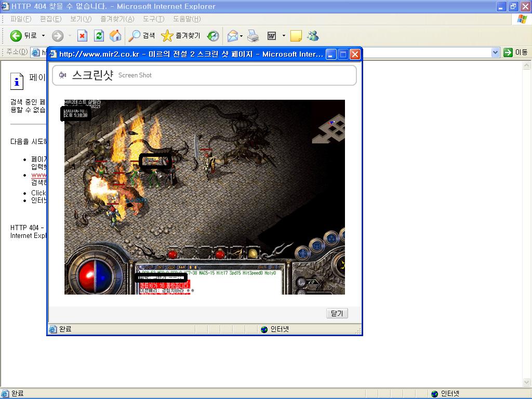Open the 즐겨찾기(A) menu
The height and width of the screenshot is (399, 532).
117,19
